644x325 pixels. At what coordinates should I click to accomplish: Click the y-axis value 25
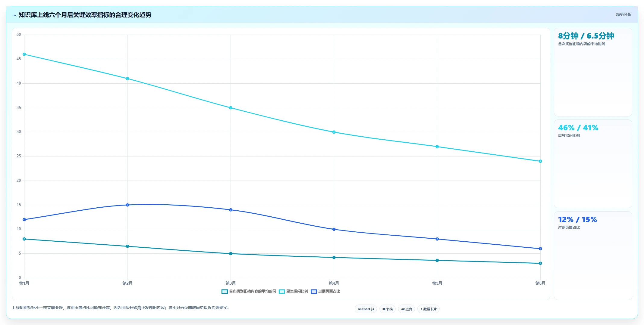tap(19, 156)
